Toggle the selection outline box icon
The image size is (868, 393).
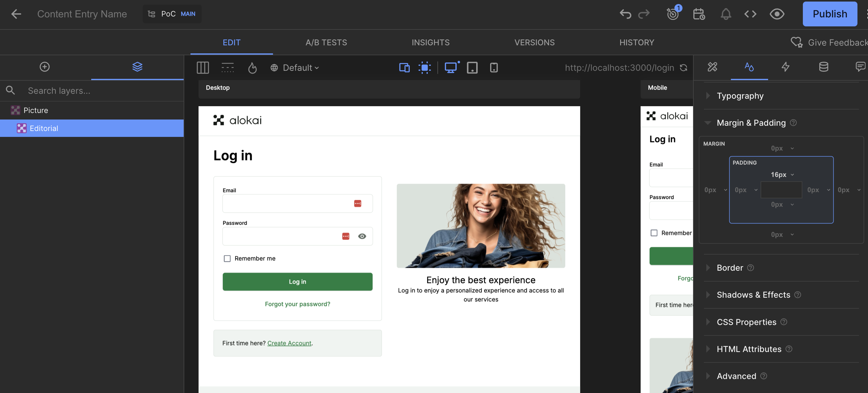pyautogui.click(x=425, y=68)
